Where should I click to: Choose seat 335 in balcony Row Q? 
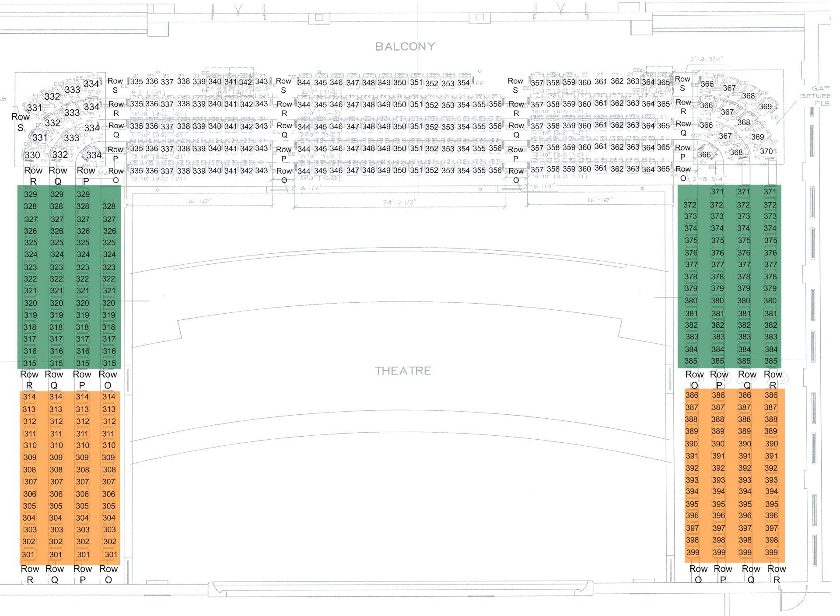(136, 126)
